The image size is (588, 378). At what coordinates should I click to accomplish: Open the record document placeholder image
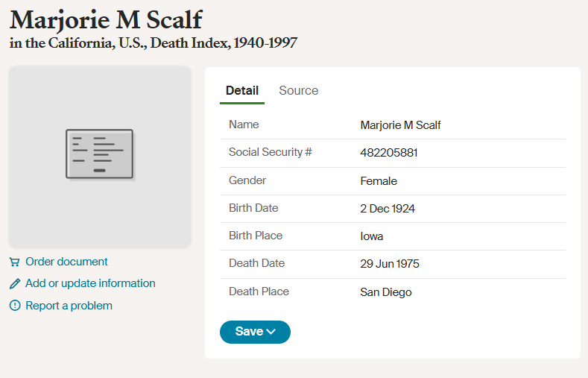click(100, 157)
